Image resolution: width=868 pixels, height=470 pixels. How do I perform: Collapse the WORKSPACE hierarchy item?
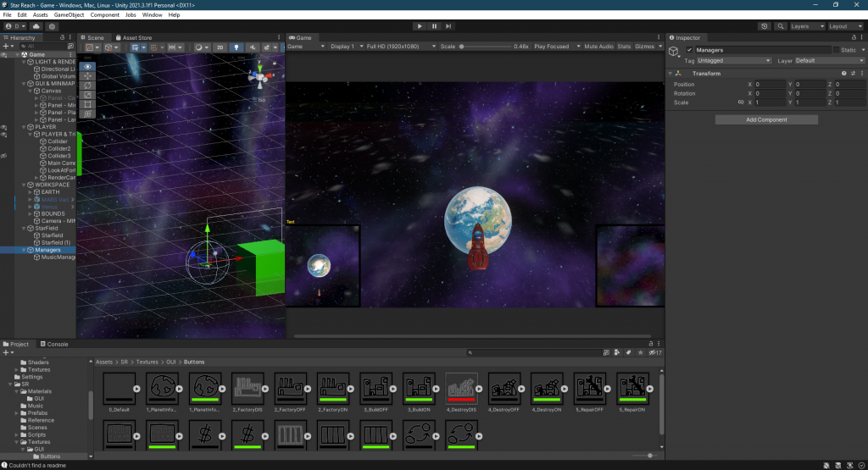(24, 185)
